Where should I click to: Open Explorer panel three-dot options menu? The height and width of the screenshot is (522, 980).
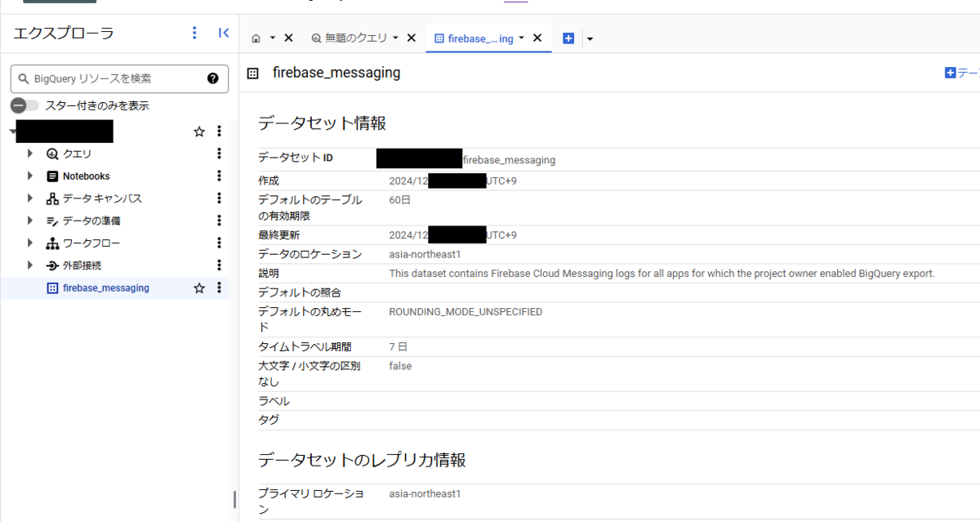point(194,33)
